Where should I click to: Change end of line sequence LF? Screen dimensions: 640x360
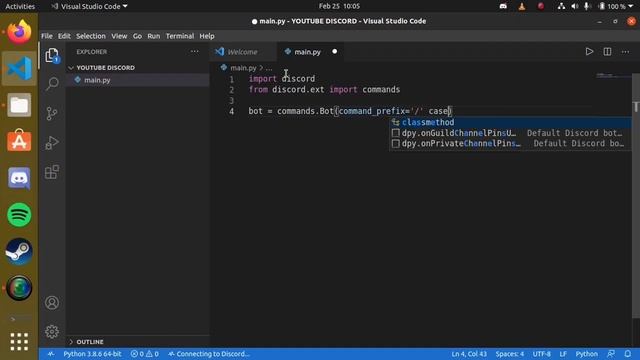click(x=563, y=354)
